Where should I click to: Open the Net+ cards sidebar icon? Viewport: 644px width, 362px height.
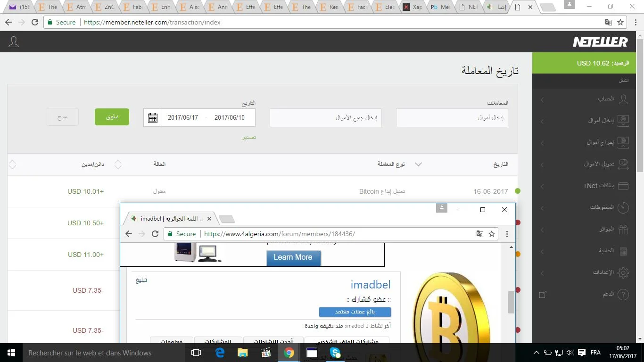coord(623,186)
